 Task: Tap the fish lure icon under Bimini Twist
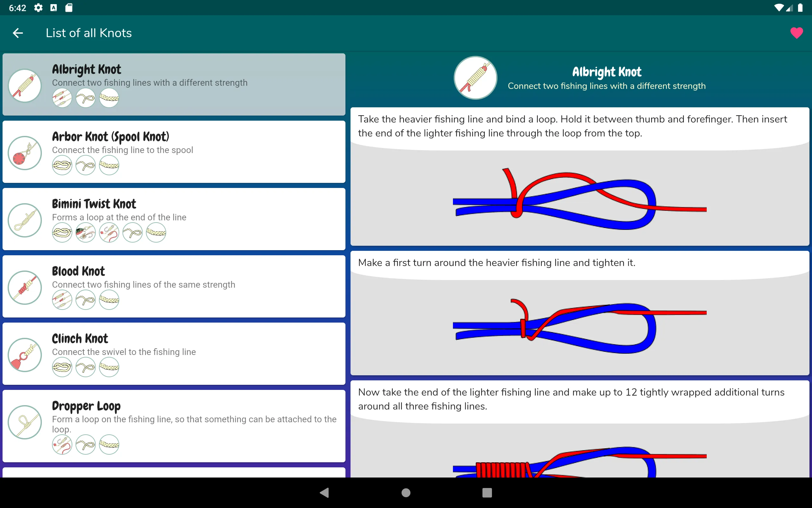point(86,232)
